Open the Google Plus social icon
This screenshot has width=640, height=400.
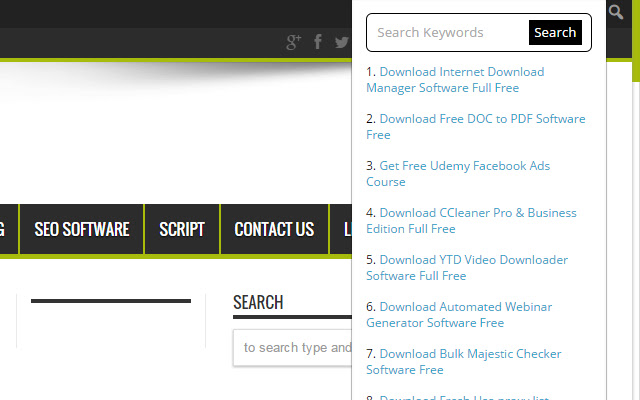coord(293,42)
